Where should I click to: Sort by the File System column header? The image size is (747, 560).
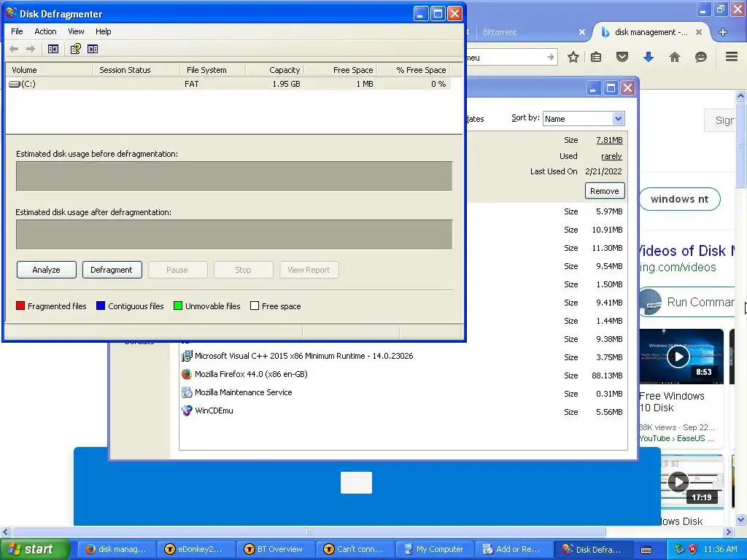(212, 70)
